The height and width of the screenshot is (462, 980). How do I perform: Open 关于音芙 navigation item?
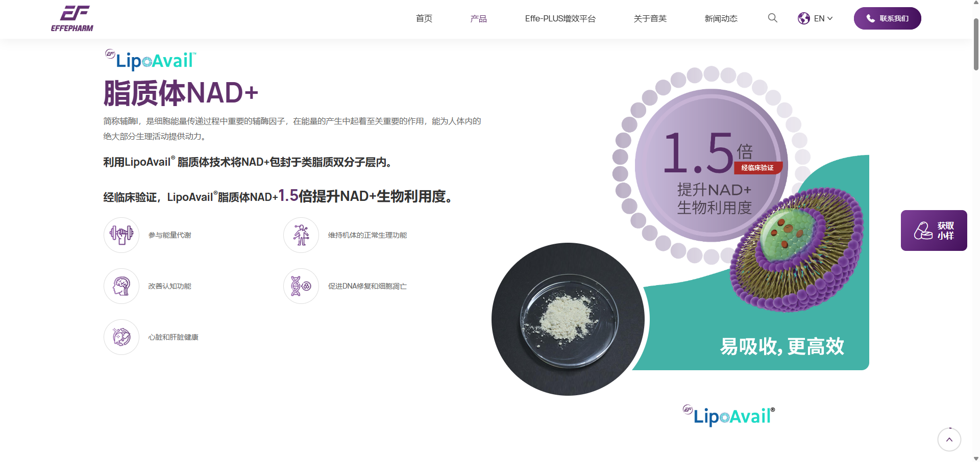(650, 18)
